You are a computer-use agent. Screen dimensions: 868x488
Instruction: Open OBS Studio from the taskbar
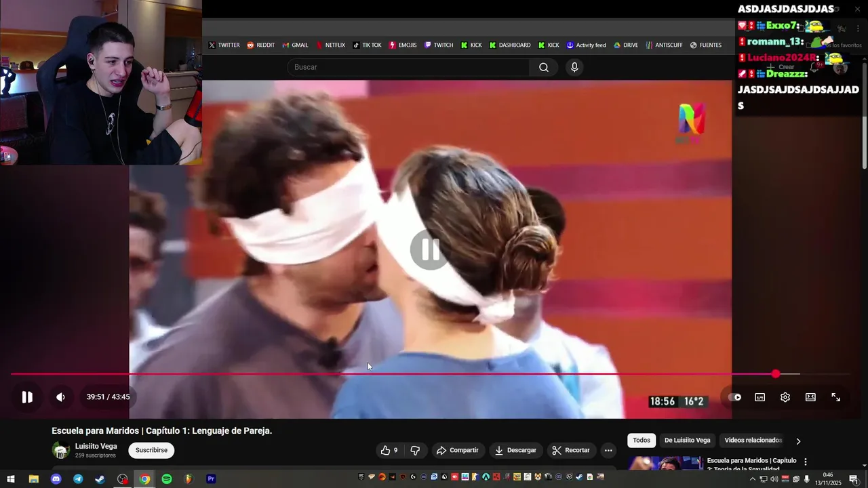pyautogui.click(x=122, y=479)
